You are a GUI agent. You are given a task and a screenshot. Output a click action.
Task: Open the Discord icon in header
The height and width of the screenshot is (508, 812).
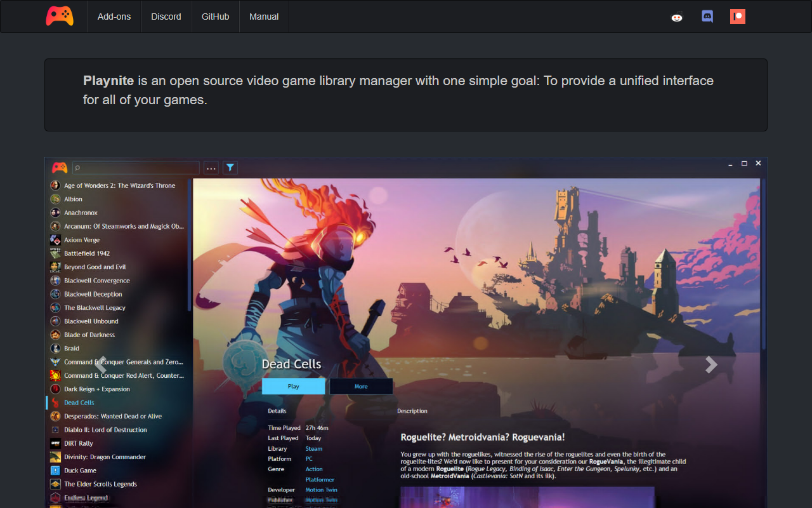click(707, 17)
